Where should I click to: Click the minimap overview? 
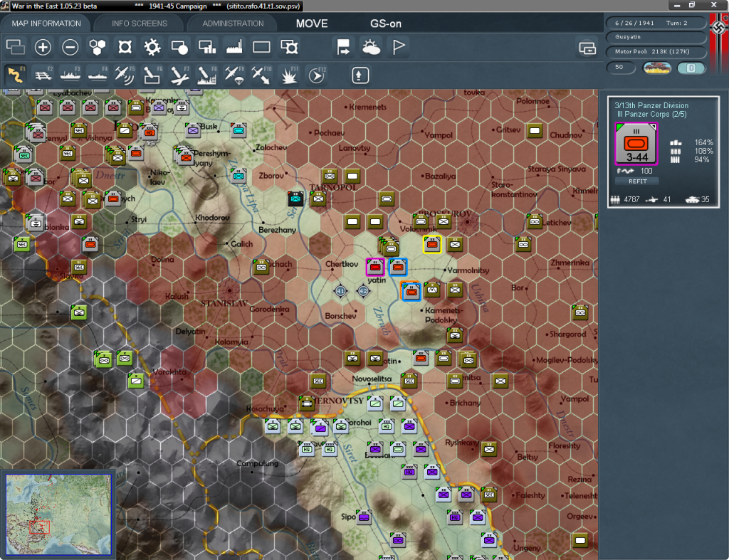tap(58, 514)
